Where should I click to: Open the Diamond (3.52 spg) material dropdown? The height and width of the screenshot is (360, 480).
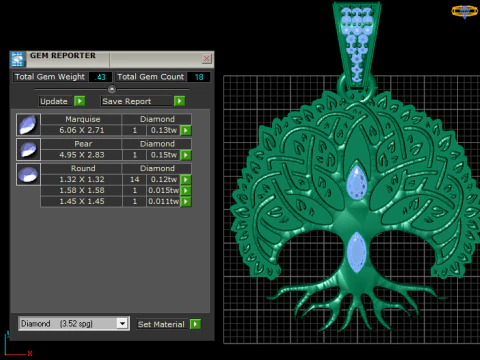(x=74, y=323)
